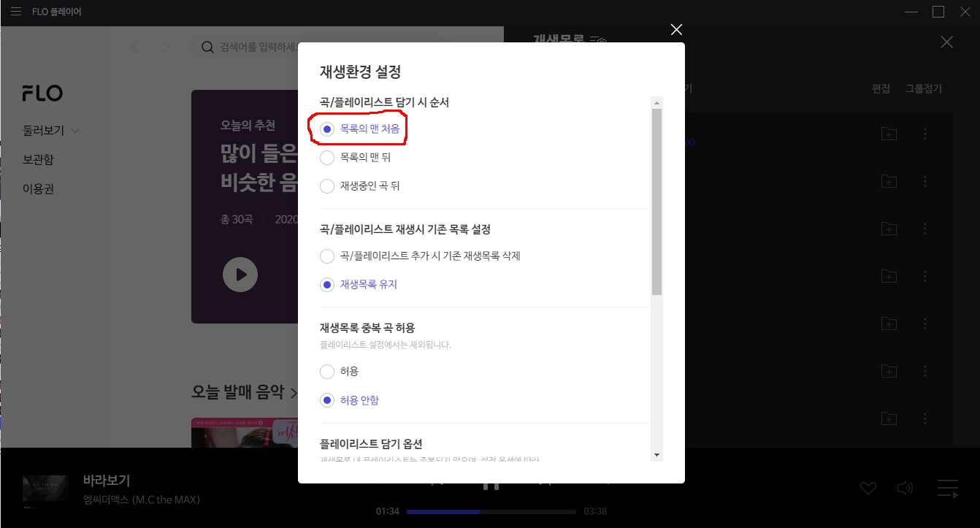Click elapsed time 01:34
This screenshot has width=980, height=528.
(x=387, y=511)
